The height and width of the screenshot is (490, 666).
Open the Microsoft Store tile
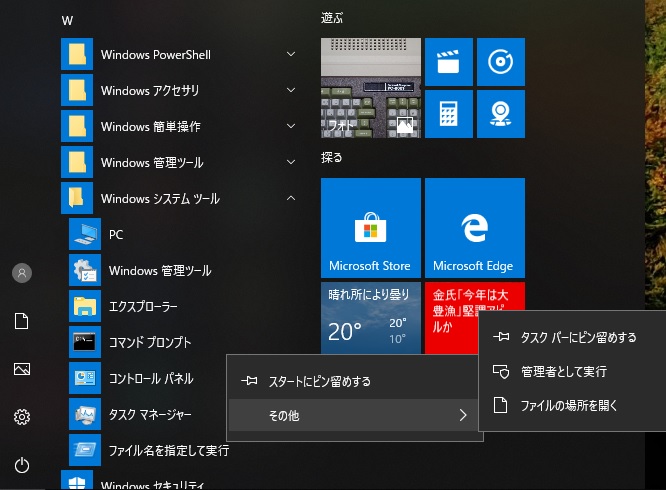tap(371, 228)
